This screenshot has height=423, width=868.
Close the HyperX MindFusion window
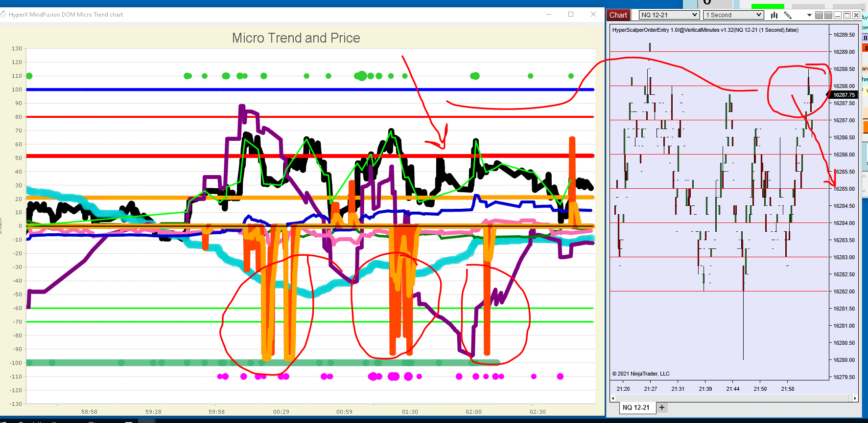coord(593,14)
